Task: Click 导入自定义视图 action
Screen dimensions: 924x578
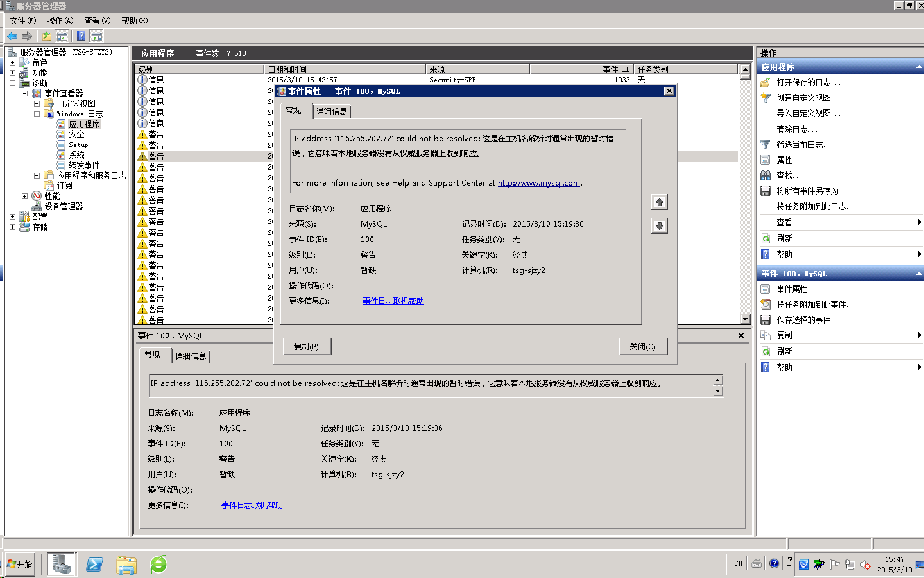Action: pos(809,113)
